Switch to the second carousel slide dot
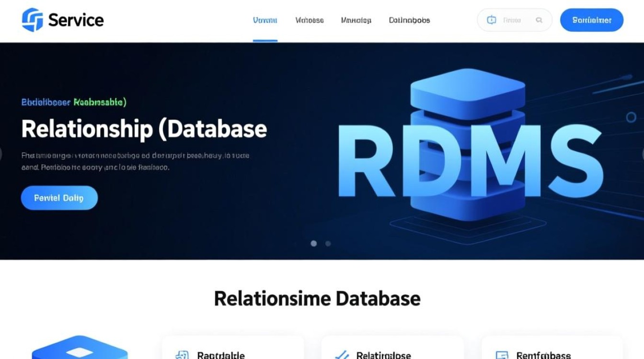 click(x=328, y=244)
